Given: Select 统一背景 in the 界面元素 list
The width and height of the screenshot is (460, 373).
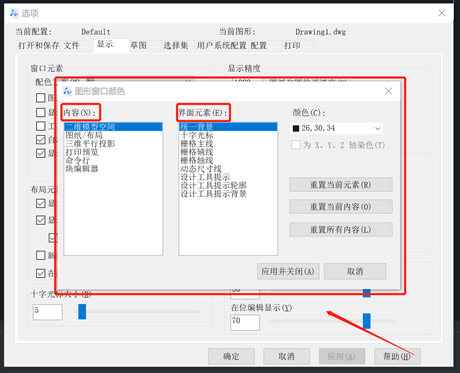Looking at the screenshot, I should coord(228,127).
